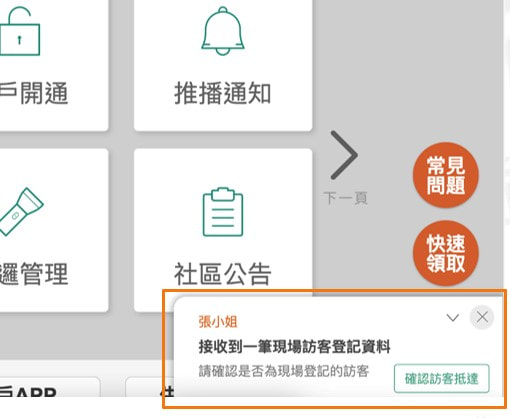Click the unlock padlock icon

point(19,31)
